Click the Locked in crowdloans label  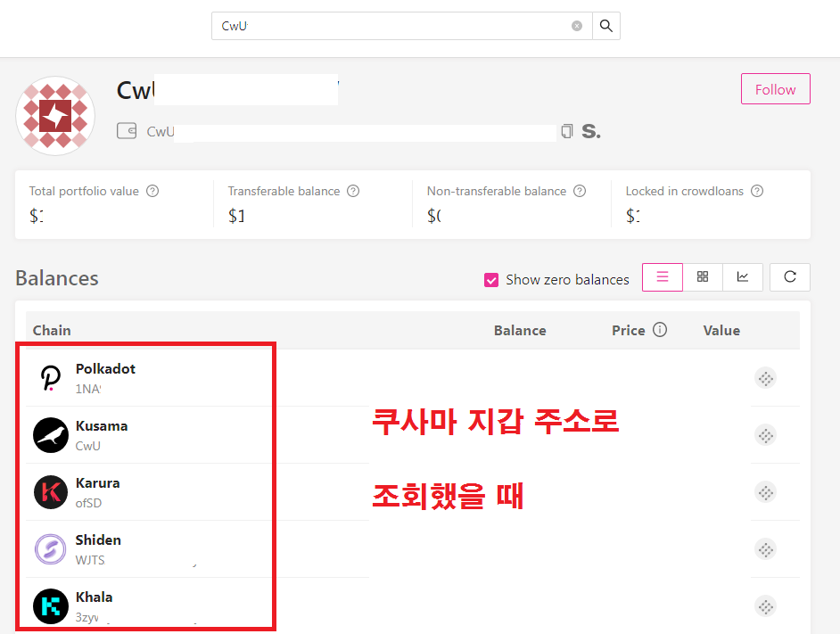click(685, 191)
